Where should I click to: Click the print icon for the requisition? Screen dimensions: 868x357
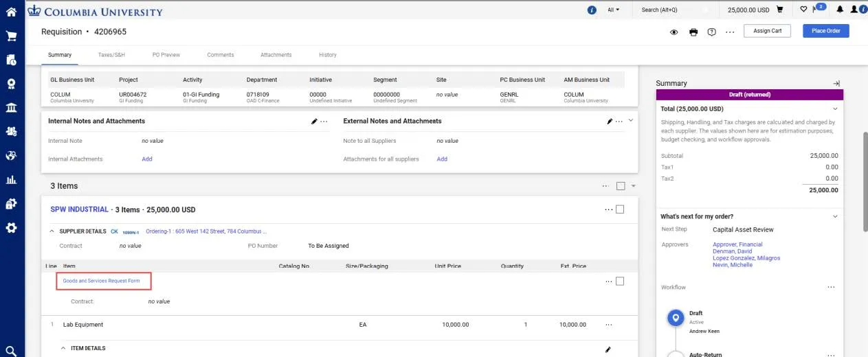click(693, 32)
